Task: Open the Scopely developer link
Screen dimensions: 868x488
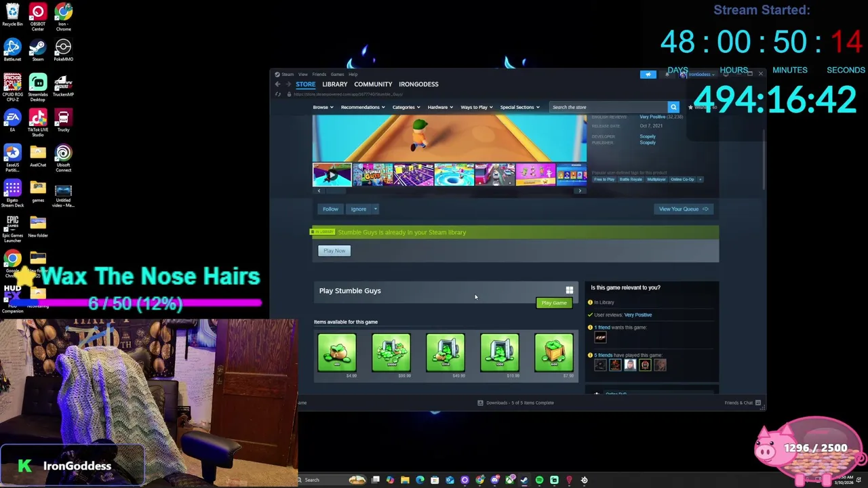Action: [648, 136]
